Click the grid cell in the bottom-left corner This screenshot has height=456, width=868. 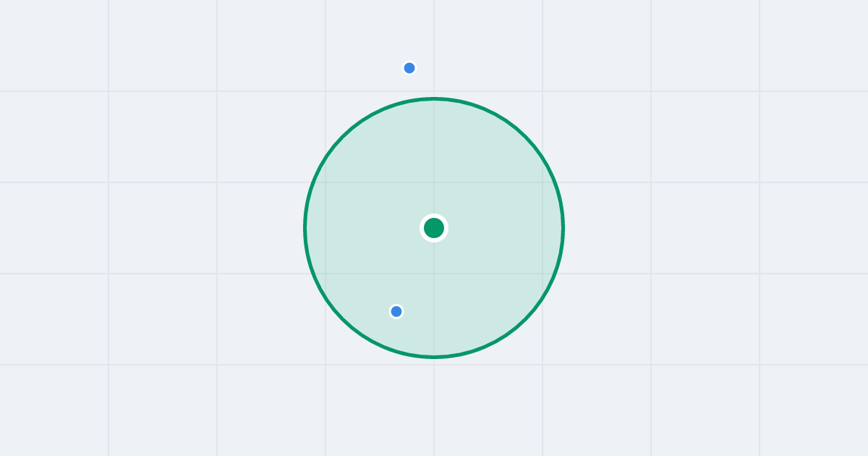point(54,410)
